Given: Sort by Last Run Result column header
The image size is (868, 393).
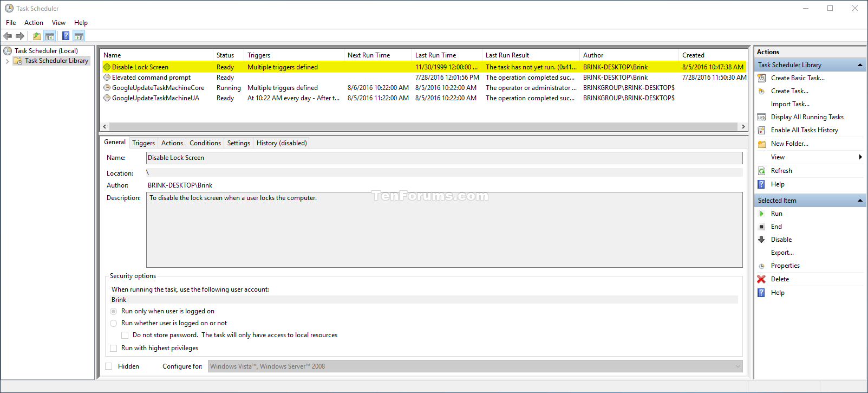Looking at the screenshot, I should [531, 55].
